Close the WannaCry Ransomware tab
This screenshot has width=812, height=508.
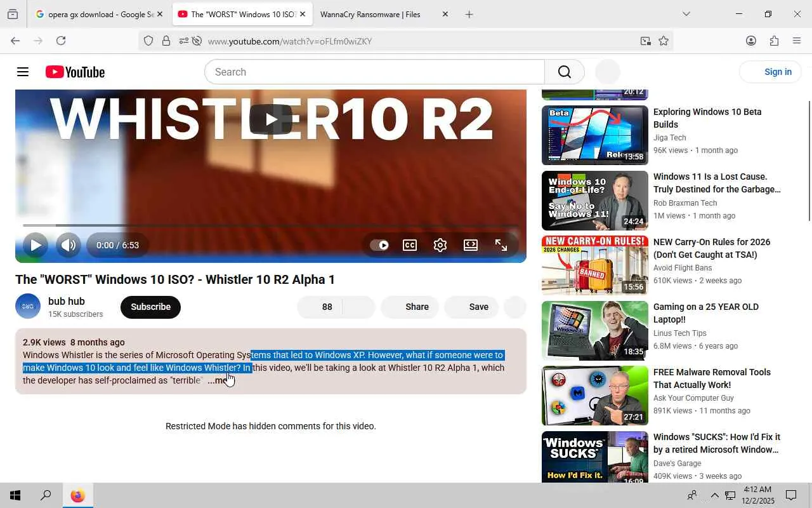[x=445, y=14]
